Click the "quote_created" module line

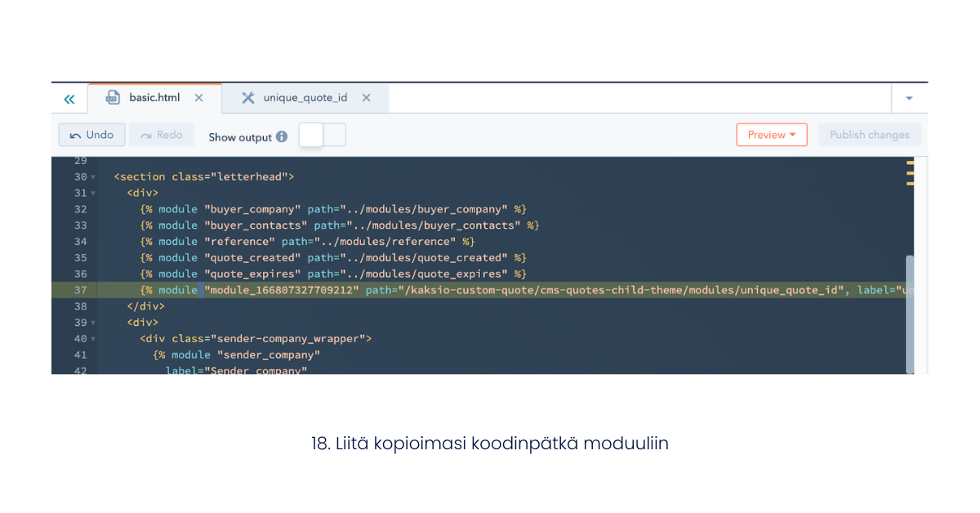[333, 258]
